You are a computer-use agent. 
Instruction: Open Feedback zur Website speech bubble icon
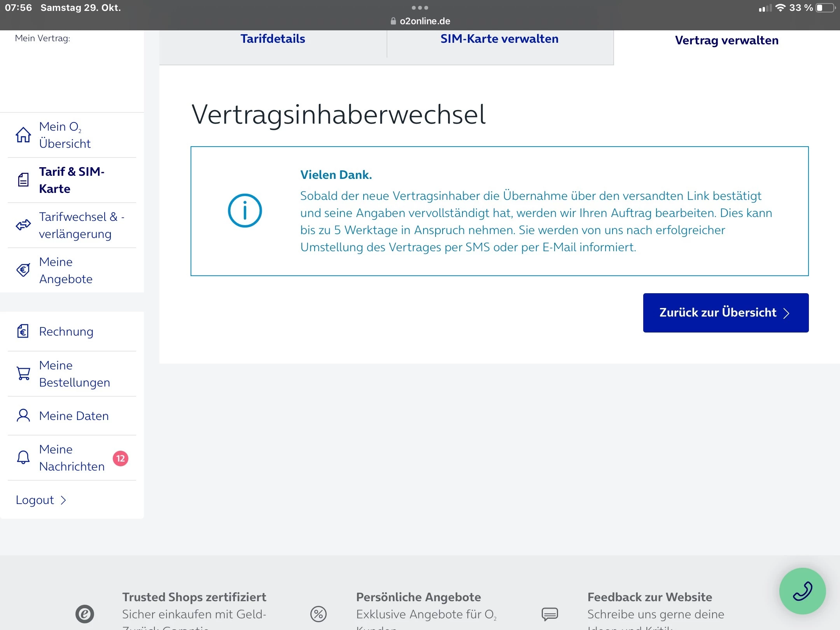click(x=549, y=614)
